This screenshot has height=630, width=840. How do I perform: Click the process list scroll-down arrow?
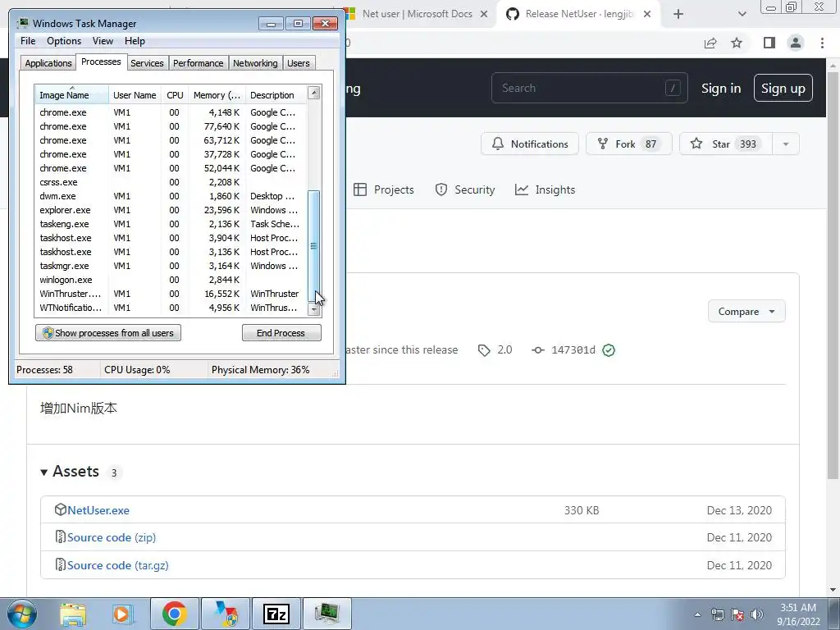(x=314, y=309)
